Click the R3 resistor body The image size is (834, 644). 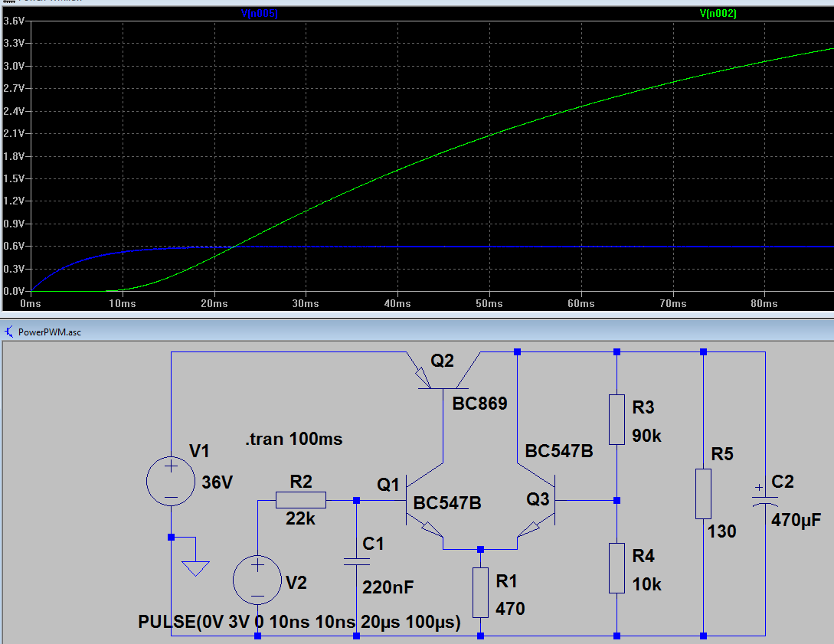coord(617,420)
